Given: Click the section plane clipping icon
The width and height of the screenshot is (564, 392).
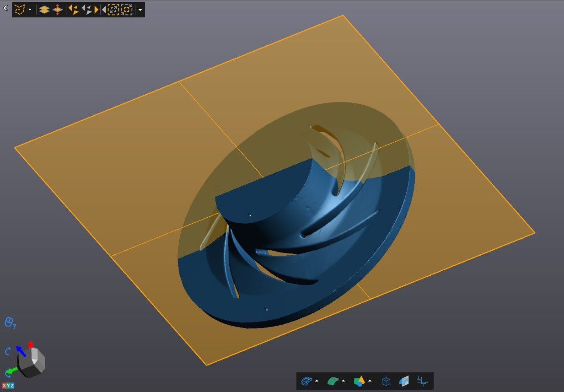Looking at the screenshot, I should (x=404, y=381).
